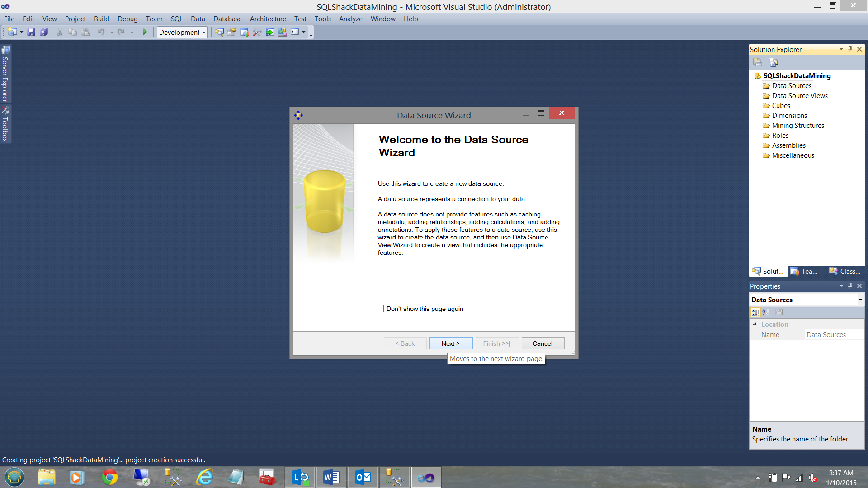Open Word from the Windows taskbar

coord(331,477)
